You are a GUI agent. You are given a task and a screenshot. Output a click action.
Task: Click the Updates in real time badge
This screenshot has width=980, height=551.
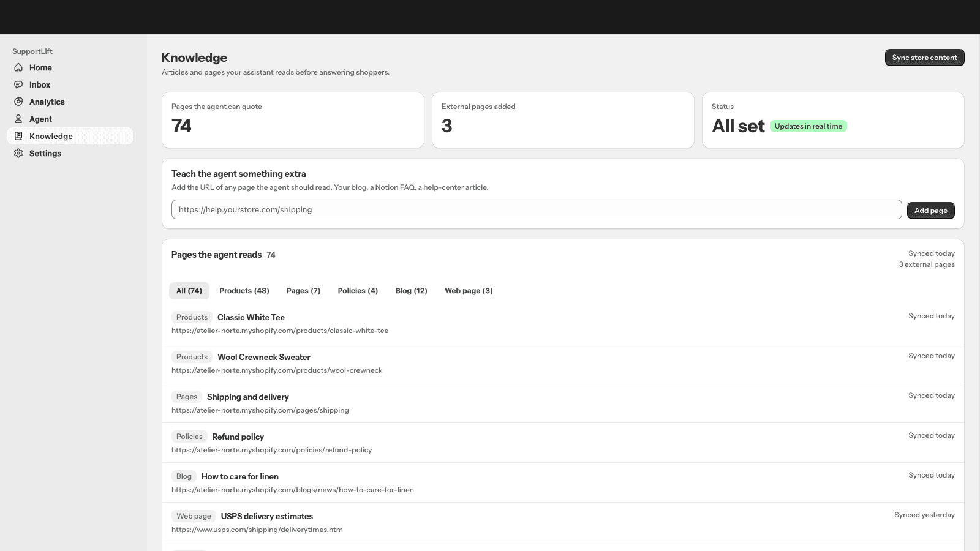[x=809, y=126]
